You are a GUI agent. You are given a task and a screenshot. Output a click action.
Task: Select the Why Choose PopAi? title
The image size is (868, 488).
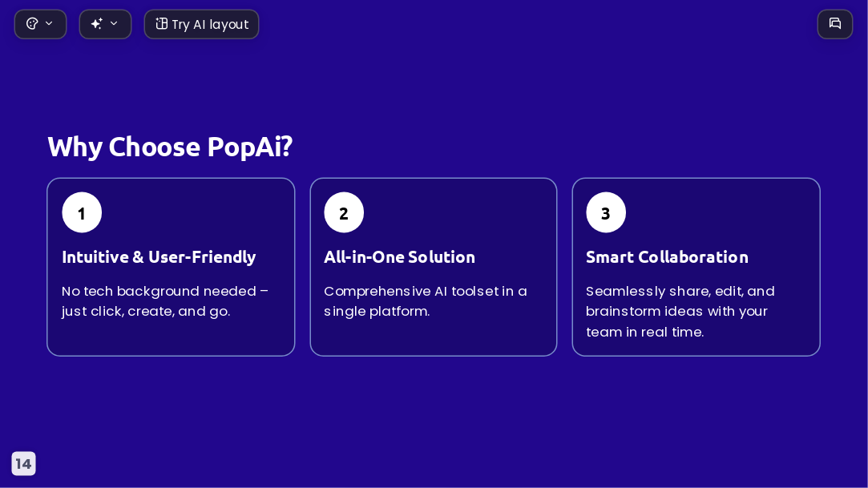coord(170,147)
